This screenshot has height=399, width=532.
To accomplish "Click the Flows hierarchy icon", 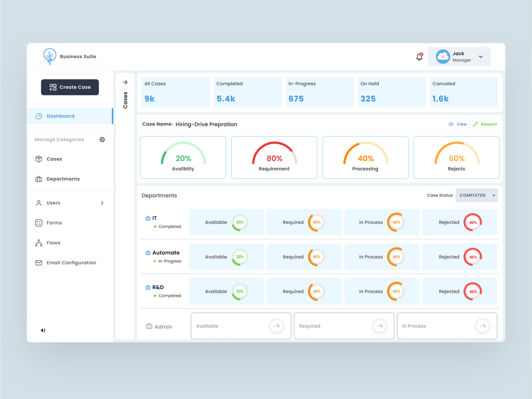I will coord(39,243).
